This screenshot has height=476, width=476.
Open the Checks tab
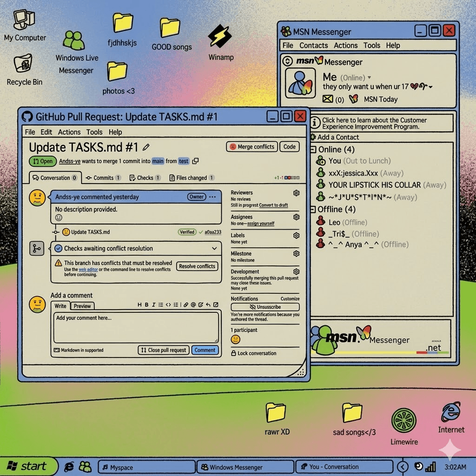145,178
